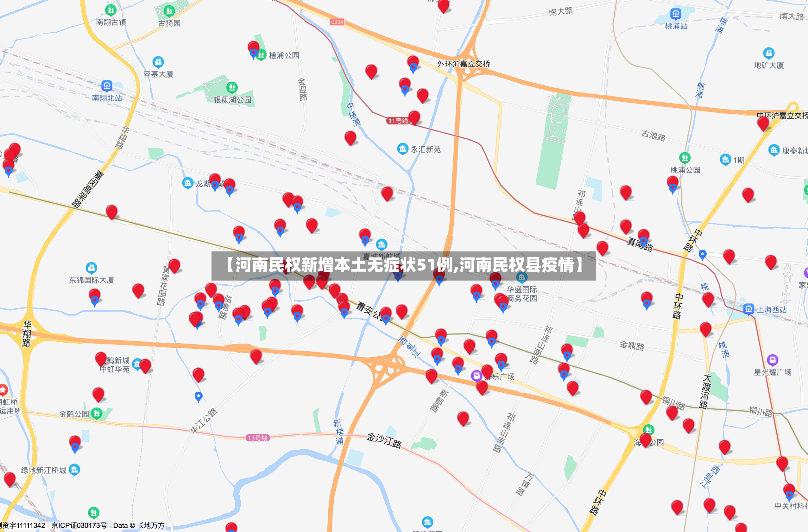
Task: Select the 容基大厦 building icon
Action: point(158,62)
